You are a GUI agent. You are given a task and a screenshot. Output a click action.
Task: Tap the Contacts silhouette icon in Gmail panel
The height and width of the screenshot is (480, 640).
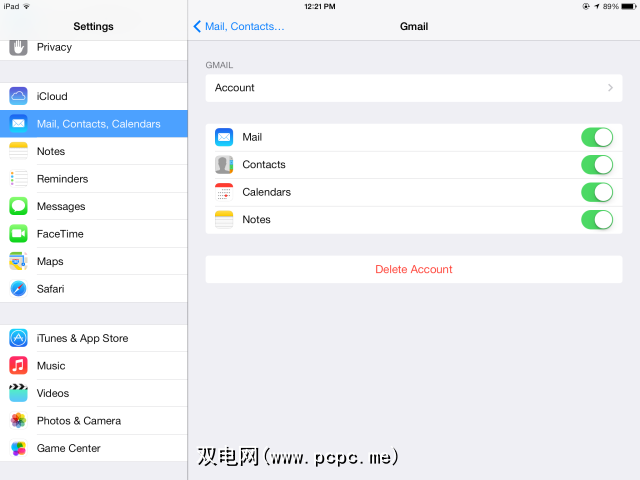pyautogui.click(x=224, y=164)
